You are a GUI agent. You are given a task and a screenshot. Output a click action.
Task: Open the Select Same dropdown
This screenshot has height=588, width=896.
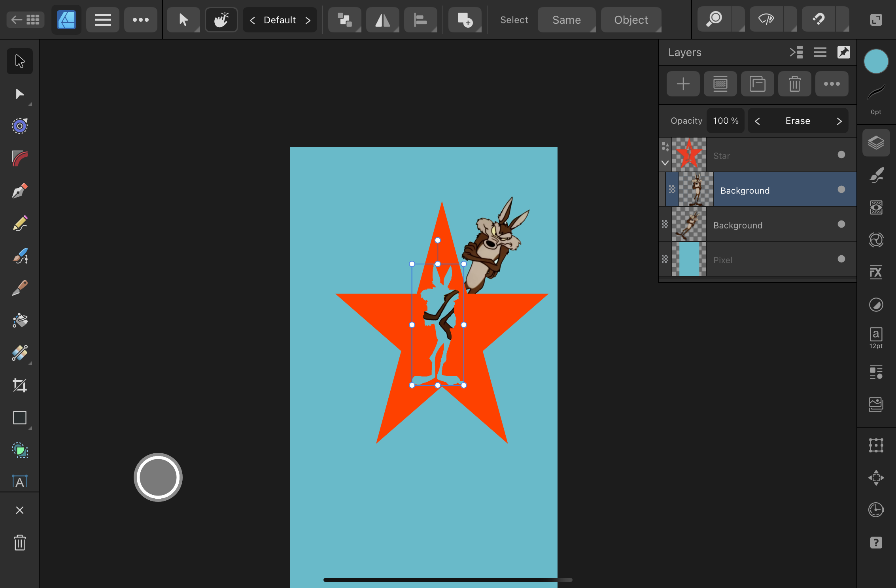pyautogui.click(x=567, y=20)
